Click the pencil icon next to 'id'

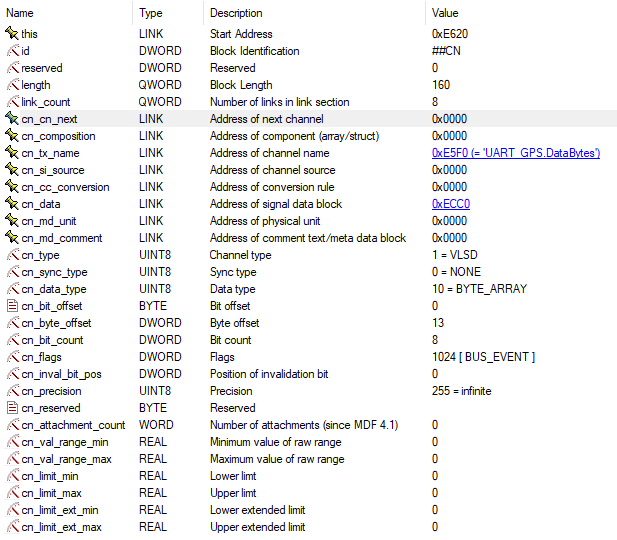click(13, 51)
